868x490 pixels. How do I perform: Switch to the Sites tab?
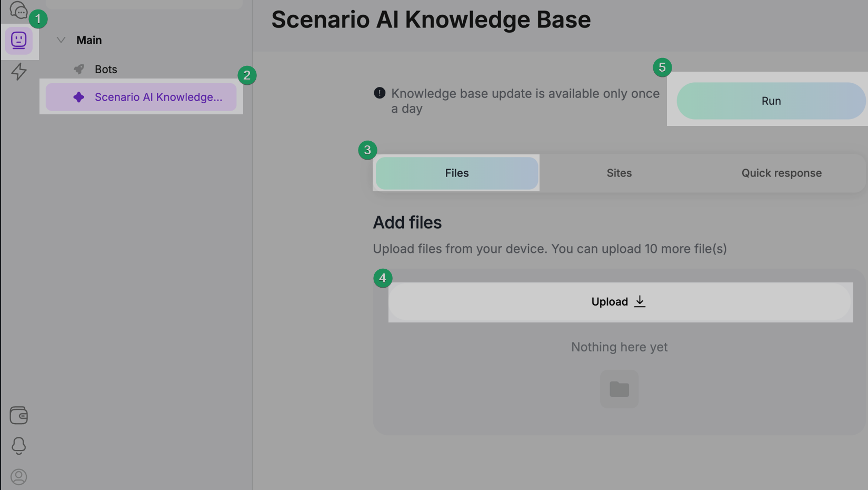[x=619, y=173]
